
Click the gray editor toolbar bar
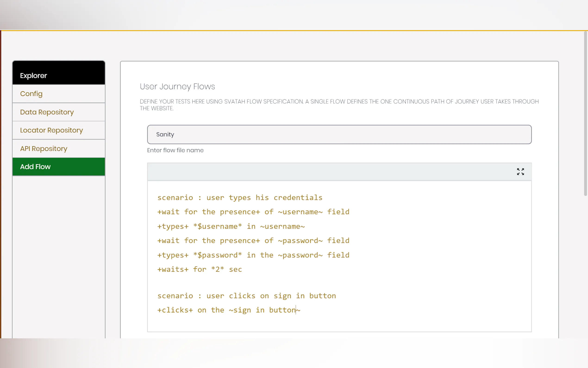[316, 171]
